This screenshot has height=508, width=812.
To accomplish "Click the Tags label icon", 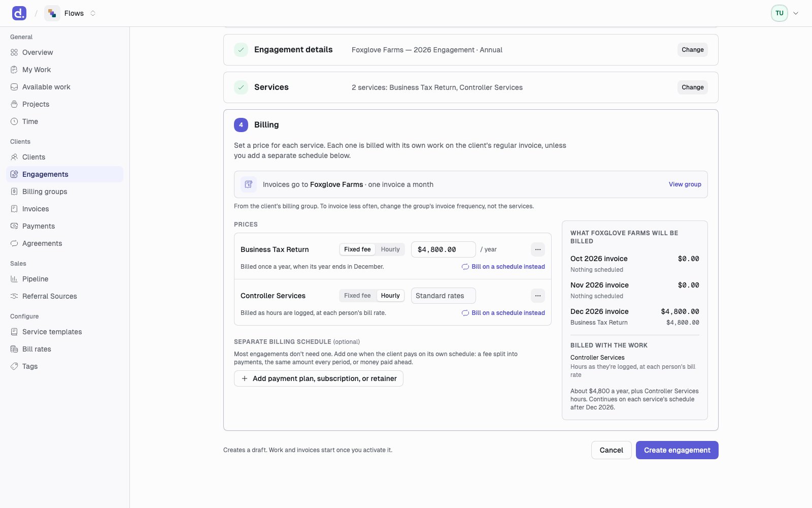I will tap(14, 366).
